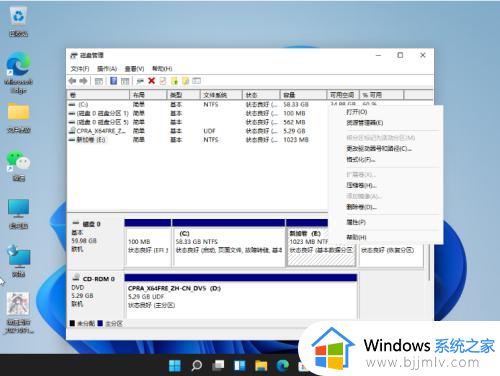The image size is (500, 376).
Task: Select the Microsoft Edge desktop icon
Action: (19, 73)
